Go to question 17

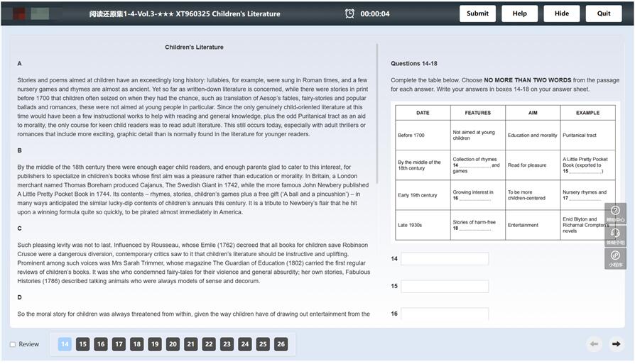(x=119, y=344)
